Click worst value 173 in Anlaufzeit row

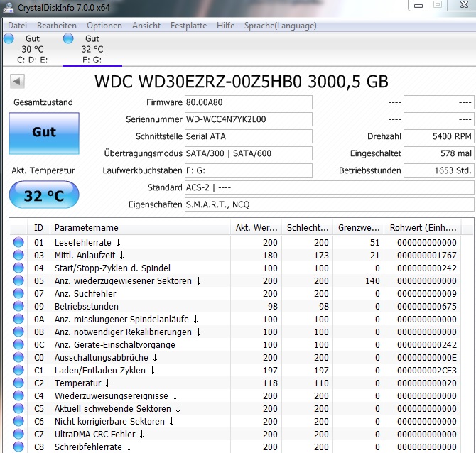point(321,255)
